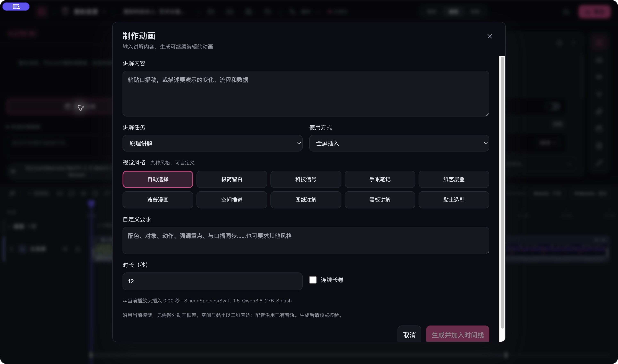
Task: Open the 讲解任务 dropdown showing 原理讲解
Action: click(212, 143)
